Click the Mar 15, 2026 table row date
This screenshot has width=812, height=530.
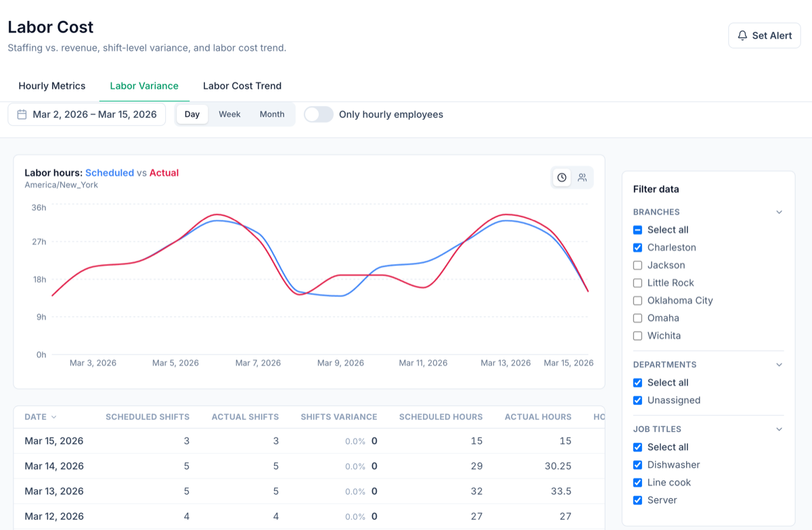click(x=54, y=441)
